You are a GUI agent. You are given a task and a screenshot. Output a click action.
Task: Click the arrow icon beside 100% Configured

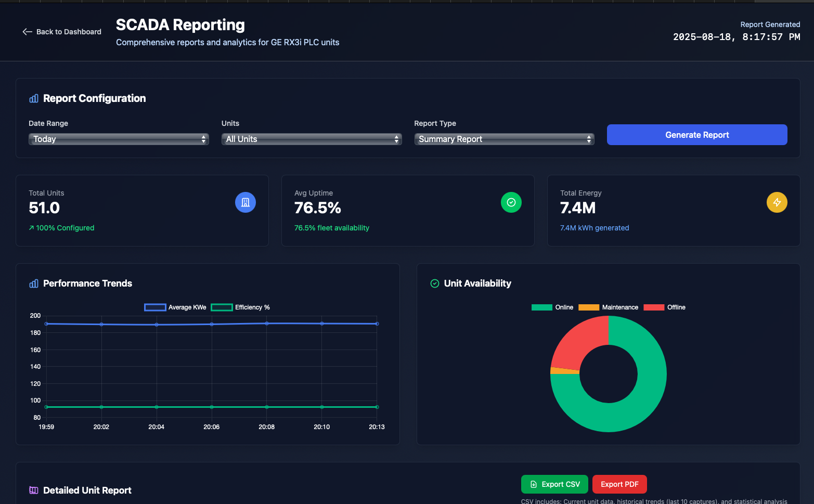[x=31, y=228]
